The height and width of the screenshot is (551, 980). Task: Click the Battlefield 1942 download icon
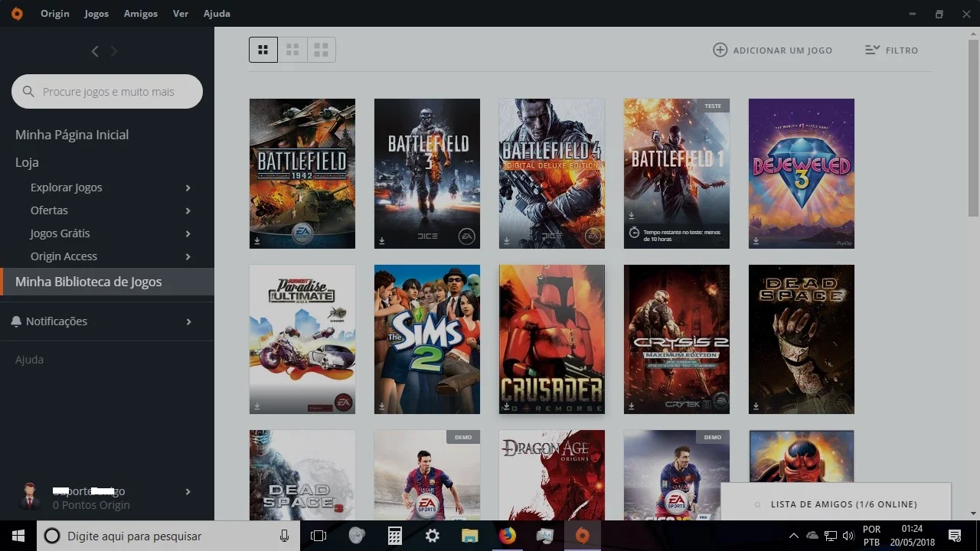(257, 240)
